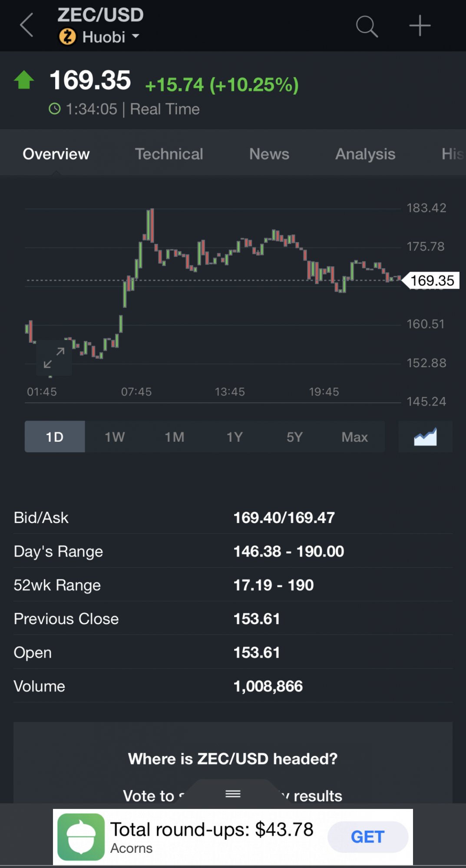Screen dimensions: 466x868
Task: Switch chart type with area chart icon
Action: pyautogui.click(x=425, y=437)
